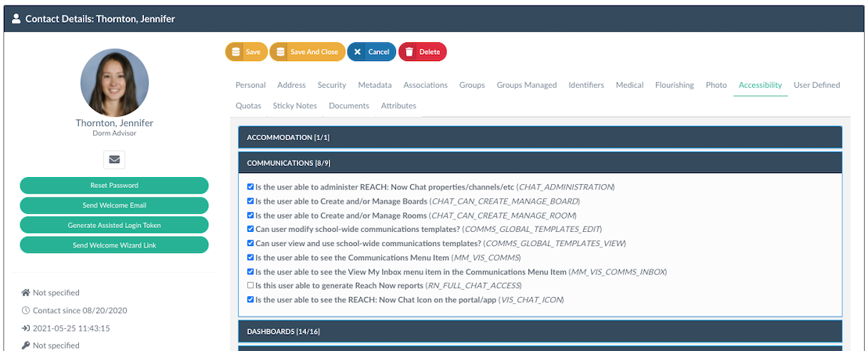Select the Identifiers tab
Viewport: 868px width, 351px height.
pos(586,85)
